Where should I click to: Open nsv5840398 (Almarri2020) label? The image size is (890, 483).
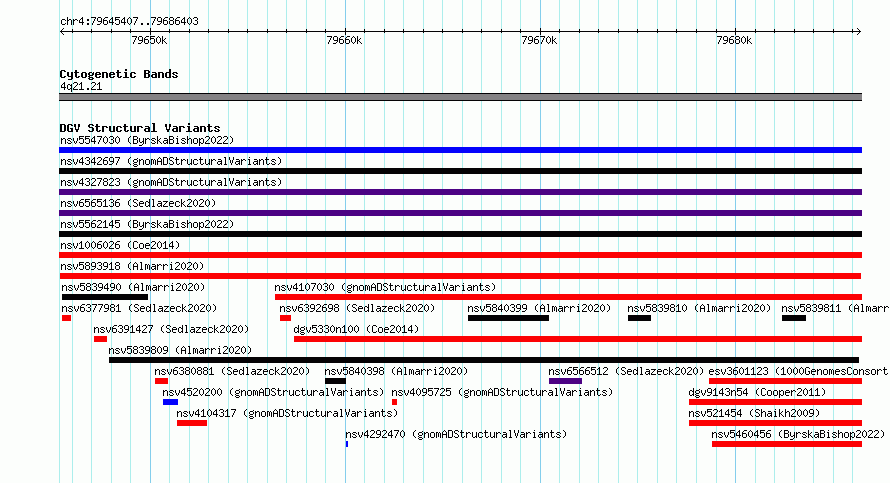(x=396, y=371)
